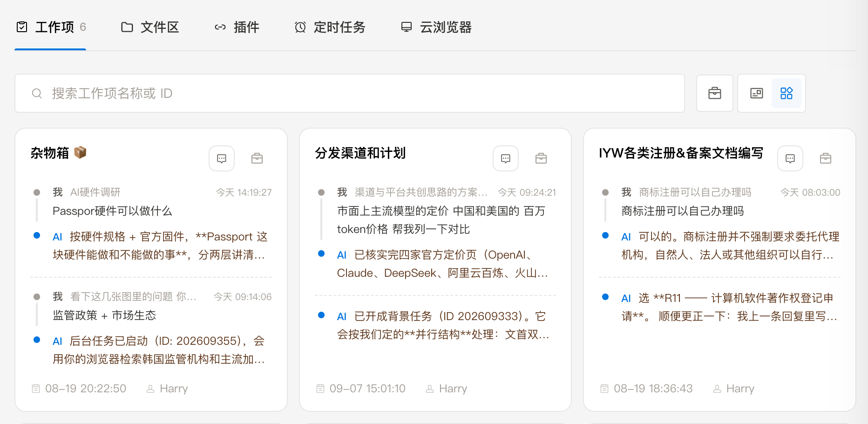Click timestamp '今天 09:14:06'
The height and width of the screenshot is (424, 868).
[243, 297]
